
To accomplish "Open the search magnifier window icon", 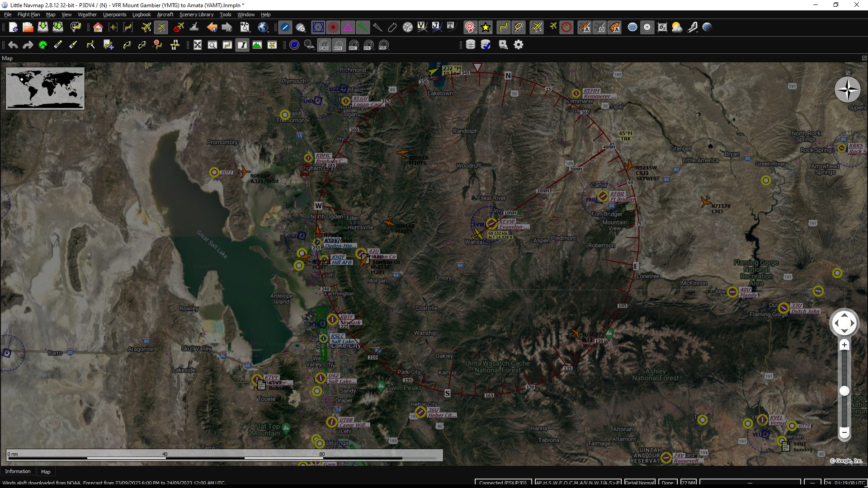I will (212, 45).
